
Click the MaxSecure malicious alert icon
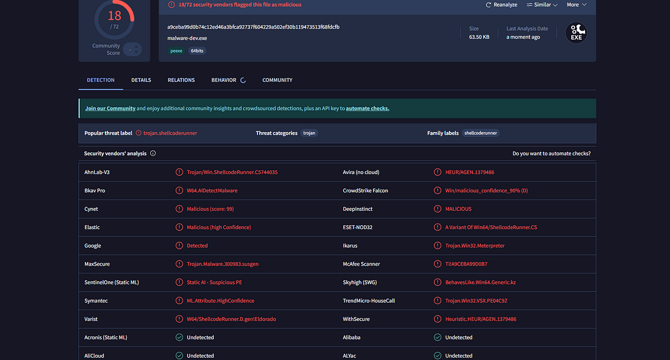point(179,264)
